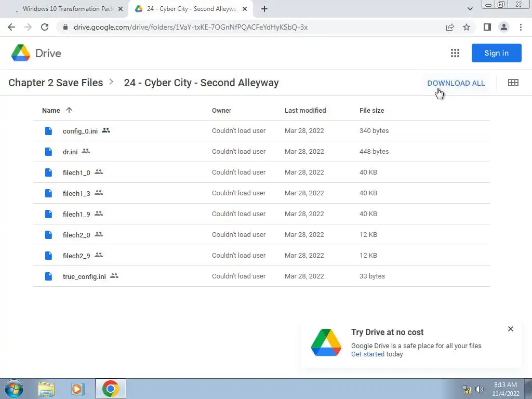The image size is (532, 399).
Task: Click shared people icon next to config_0.ini
Action: click(106, 130)
